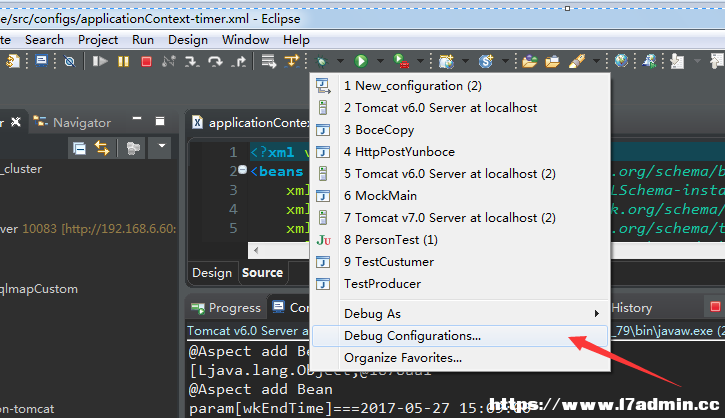Open the Debug dropdown arrow beside bug icon
The width and height of the screenshot is (725, 418).
[340, 61]
